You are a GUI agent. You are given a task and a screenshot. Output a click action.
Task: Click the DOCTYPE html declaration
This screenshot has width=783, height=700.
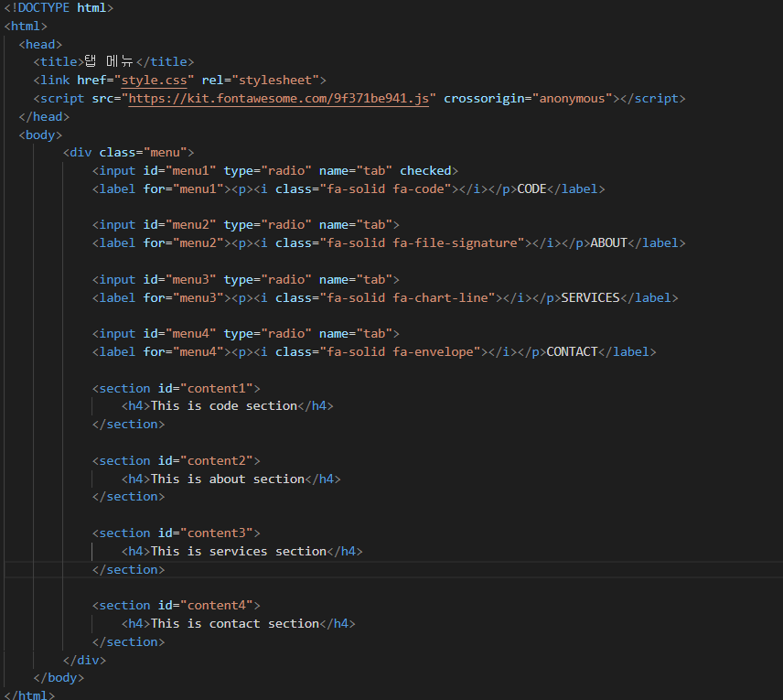[59, 8]
